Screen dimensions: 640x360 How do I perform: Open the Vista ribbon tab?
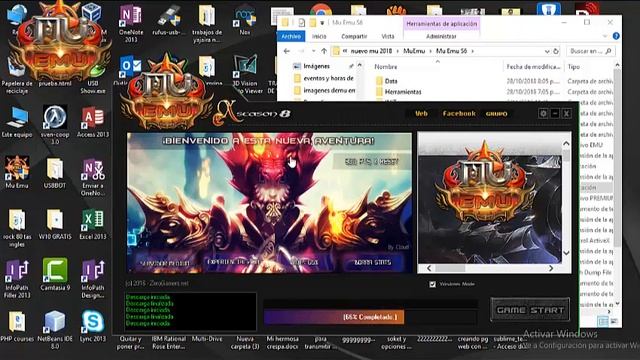point(388,36)
